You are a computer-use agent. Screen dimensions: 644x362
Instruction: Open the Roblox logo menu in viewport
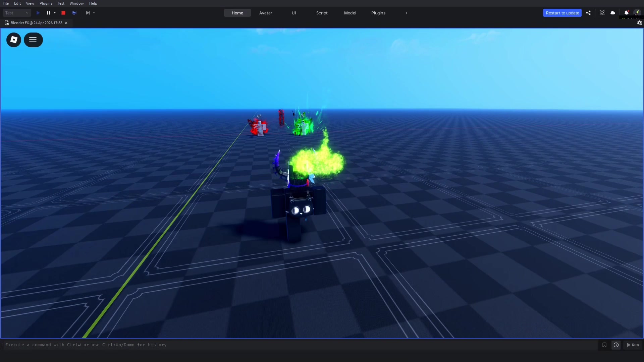point(14,40)
